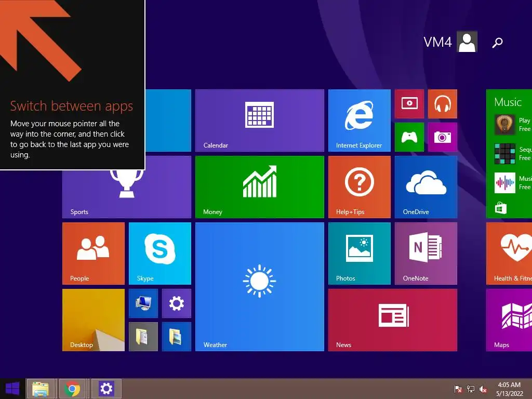Open the Video tile with play icon
Viewport: 532px width, 399px height.
pyautogui.click(x=409, y=104)
